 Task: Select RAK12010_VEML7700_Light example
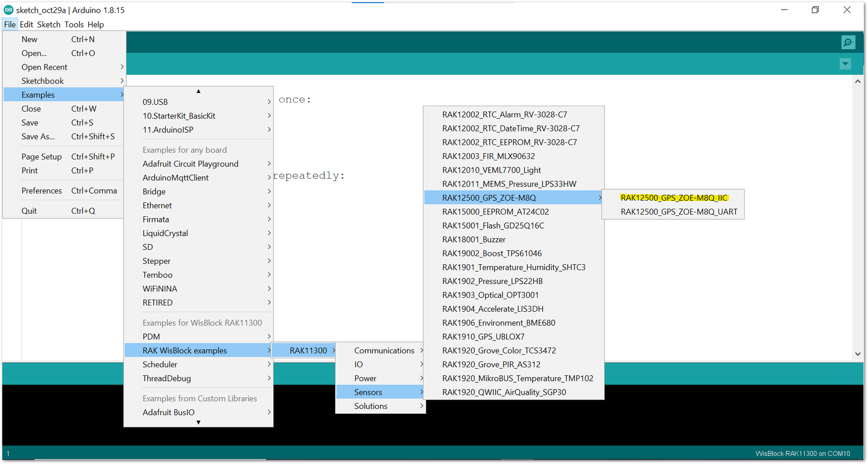[514, 170]
